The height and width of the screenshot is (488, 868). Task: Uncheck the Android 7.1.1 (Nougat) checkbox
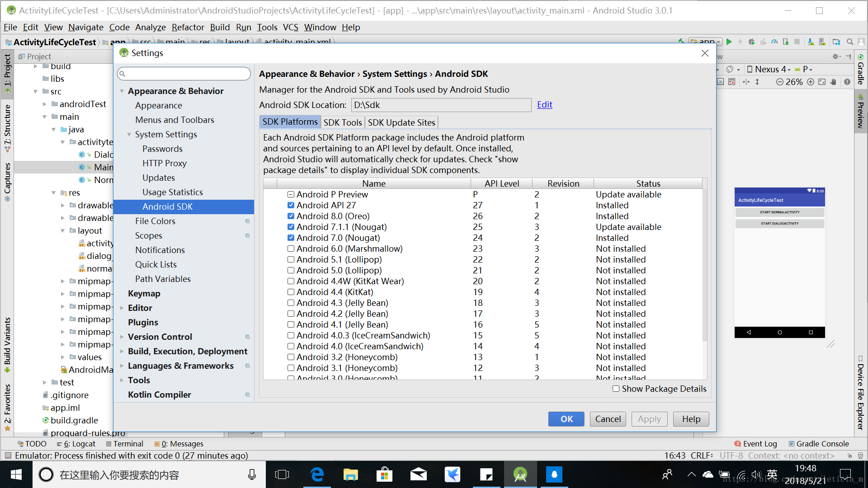click(x=291, y=227)
